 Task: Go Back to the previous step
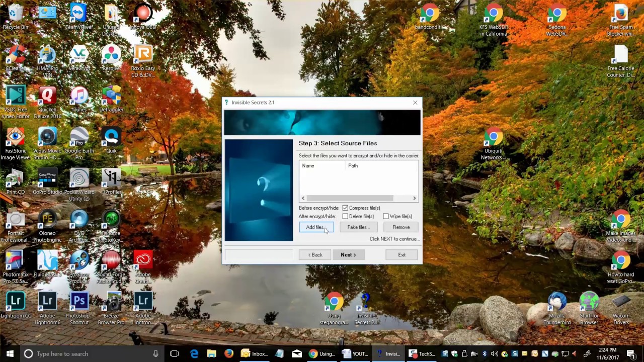click(x=315, y=255)
